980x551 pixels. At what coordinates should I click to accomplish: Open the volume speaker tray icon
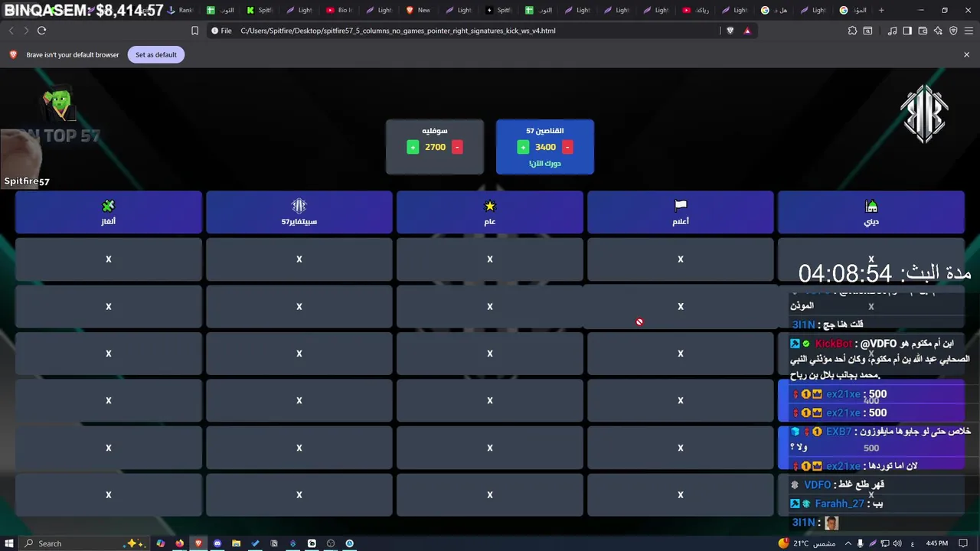(897, 543)
